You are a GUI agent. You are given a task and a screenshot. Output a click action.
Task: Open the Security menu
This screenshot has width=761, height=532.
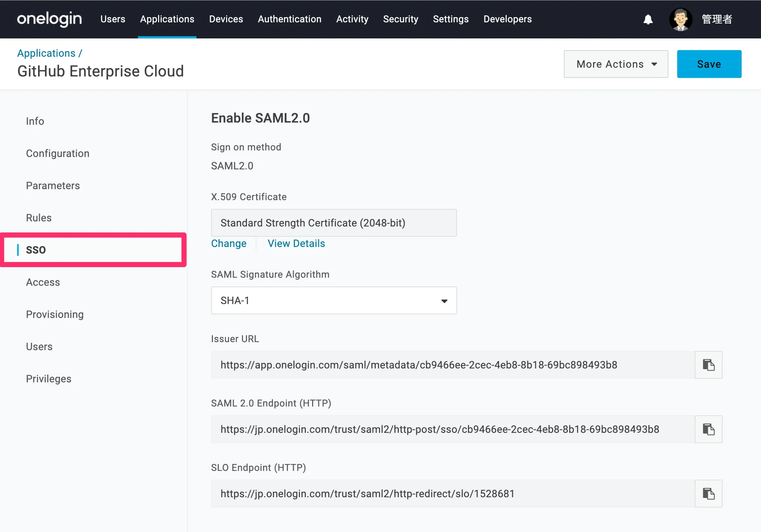400,19
